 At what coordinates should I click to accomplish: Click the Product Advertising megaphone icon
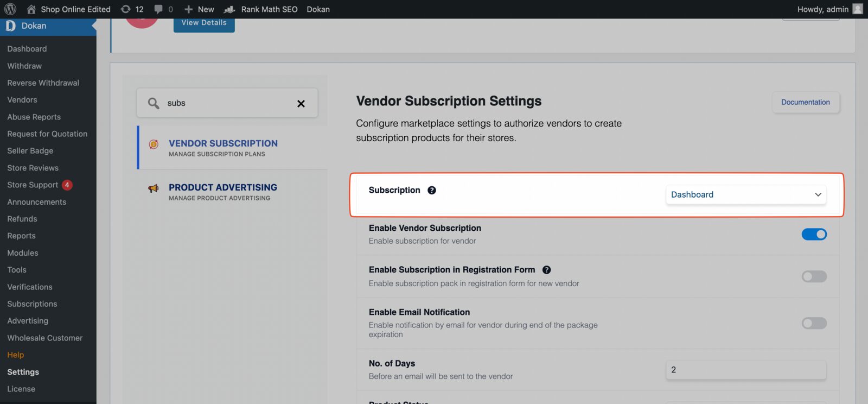154,188
